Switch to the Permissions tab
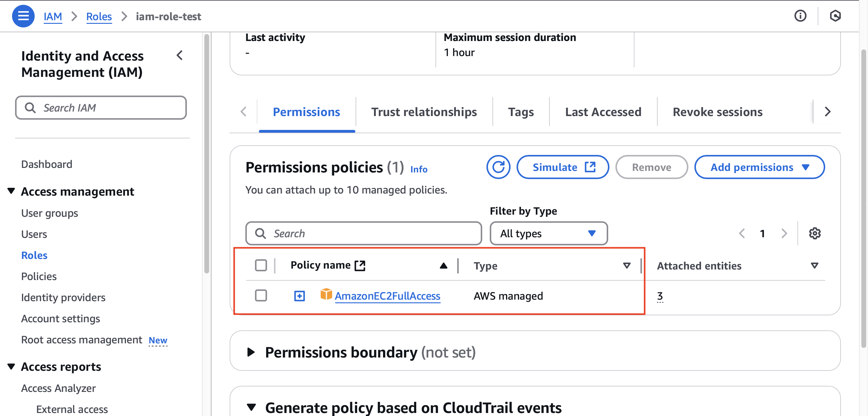 (x=306, y=112)
